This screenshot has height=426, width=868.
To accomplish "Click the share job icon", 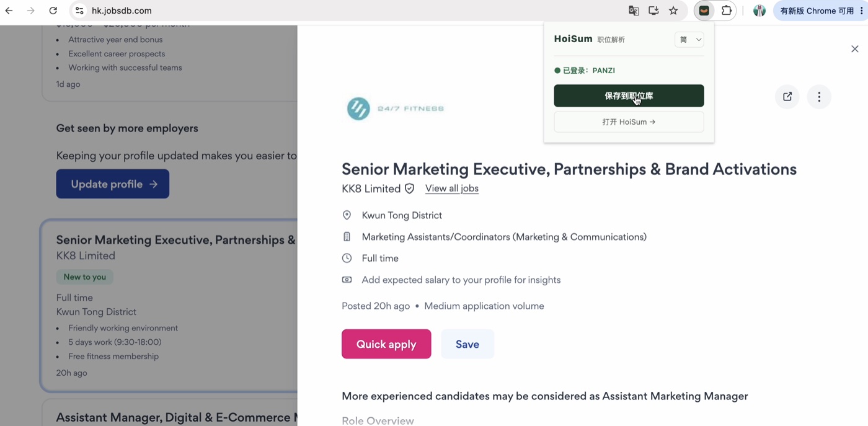I will pos(787,97).
